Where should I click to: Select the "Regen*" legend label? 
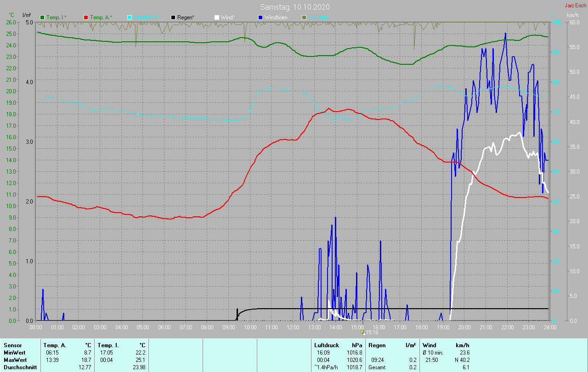click(186, 17)
